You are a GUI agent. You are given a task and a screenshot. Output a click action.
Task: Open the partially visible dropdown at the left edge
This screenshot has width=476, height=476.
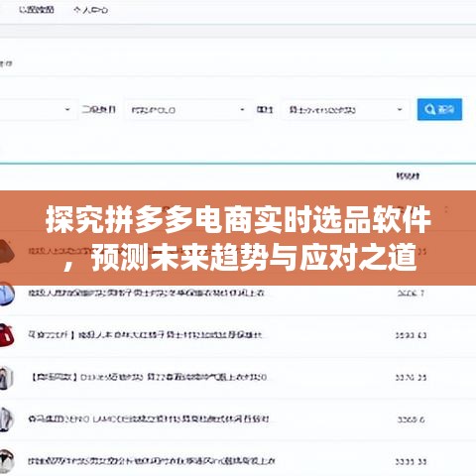point(38,109)
